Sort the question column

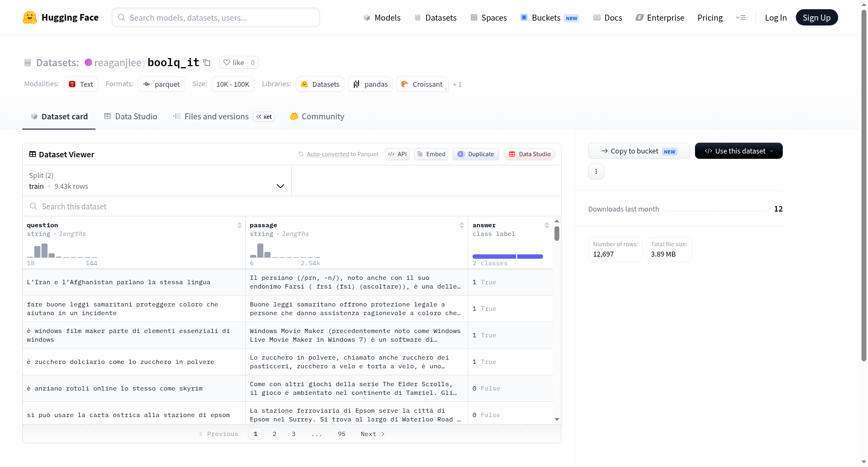click(x=239, y=225)
